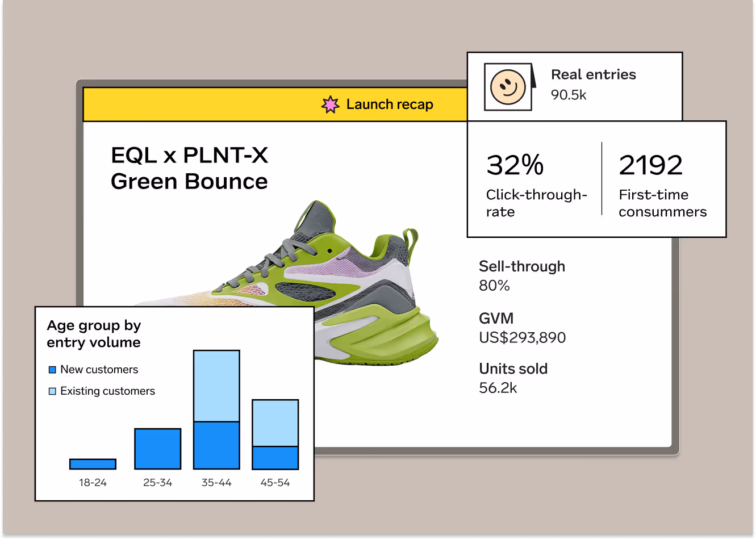Click the 32% click-through figure

pos(515,165)
